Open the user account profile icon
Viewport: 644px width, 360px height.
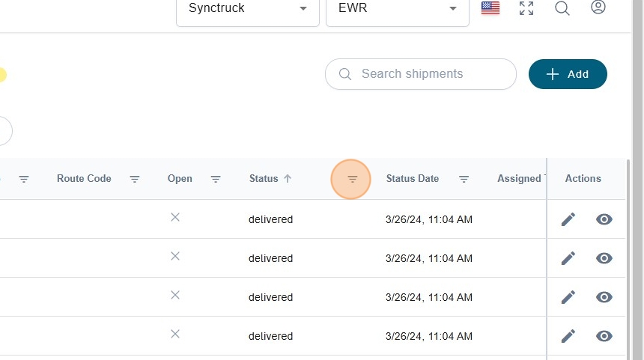598,7
